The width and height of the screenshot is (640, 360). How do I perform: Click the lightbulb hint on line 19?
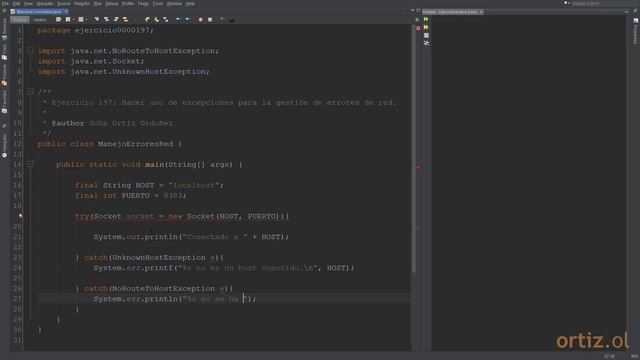tap(20, 216)
